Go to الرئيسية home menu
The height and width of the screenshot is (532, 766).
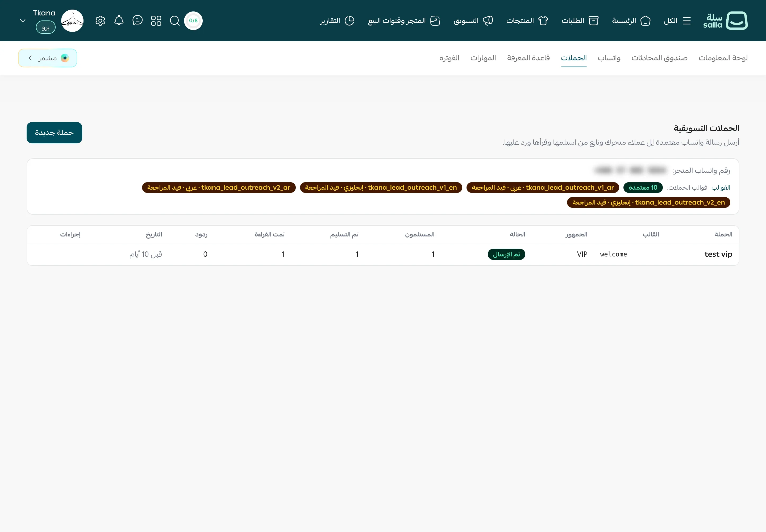pos(631,21)
